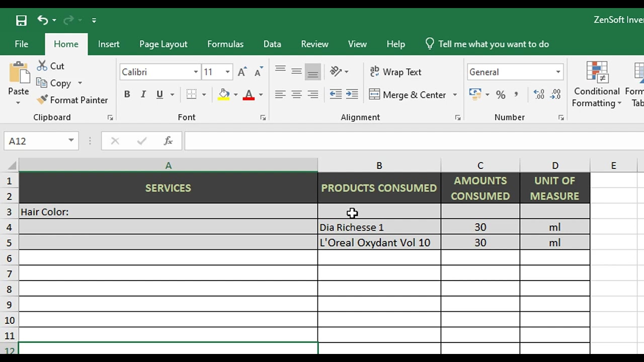644x362 pixels.
Task: Activate the Format Painter
Action: pyautogui.click(x=72, y=100)
